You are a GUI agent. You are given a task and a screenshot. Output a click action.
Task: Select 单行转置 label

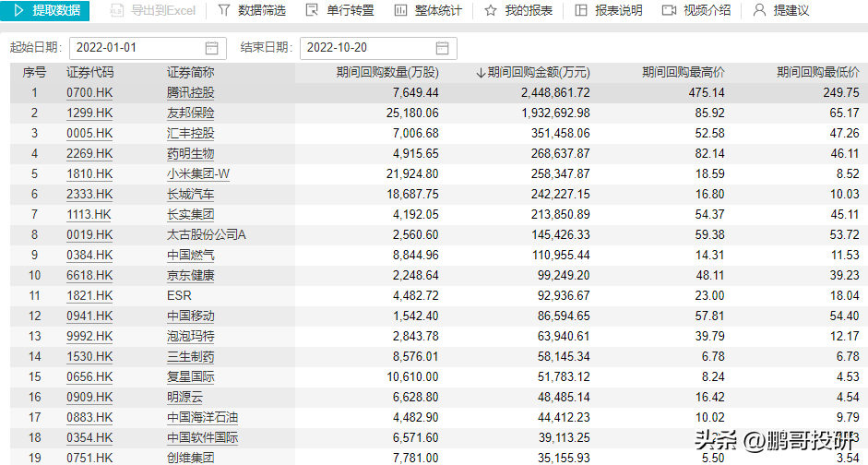pos(351,10)
